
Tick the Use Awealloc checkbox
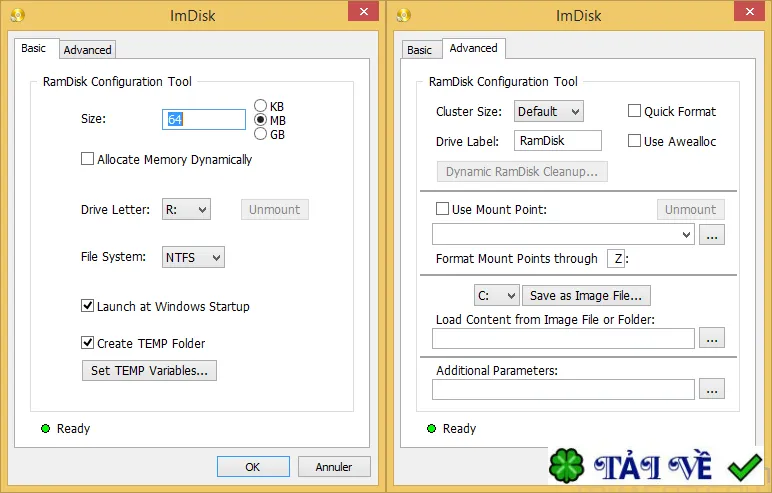coord(634,141)
